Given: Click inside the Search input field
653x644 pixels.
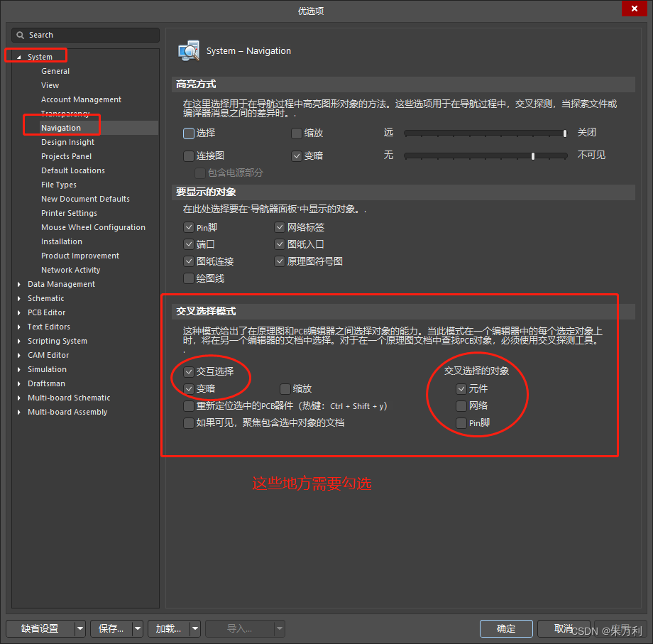Looking at the screenshot, I should coord(85,34).
